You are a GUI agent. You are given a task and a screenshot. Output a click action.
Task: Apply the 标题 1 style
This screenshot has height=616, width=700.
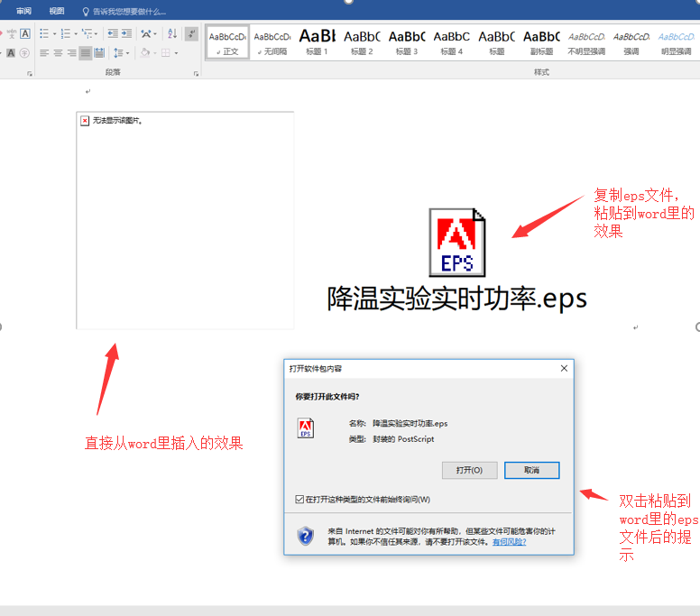(317, 42)
